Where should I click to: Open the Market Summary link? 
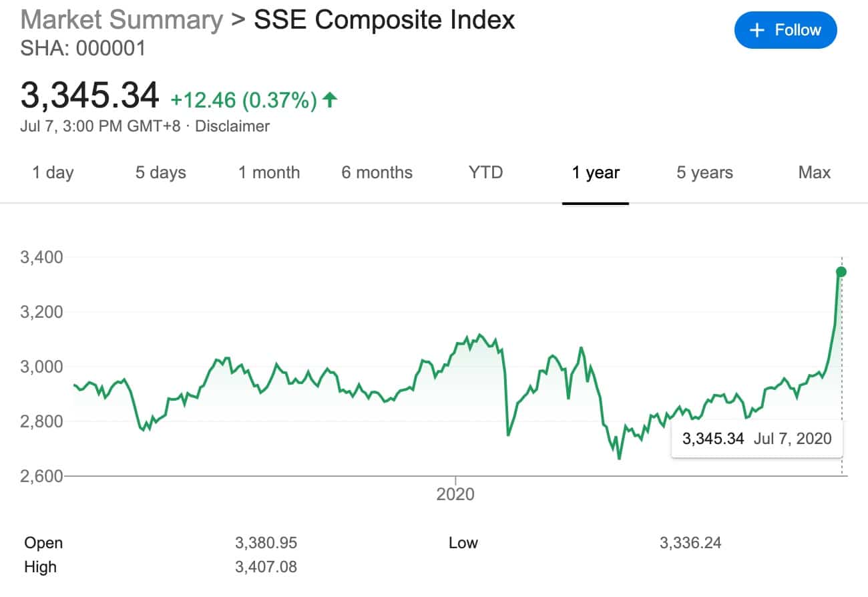coord(122,20)
